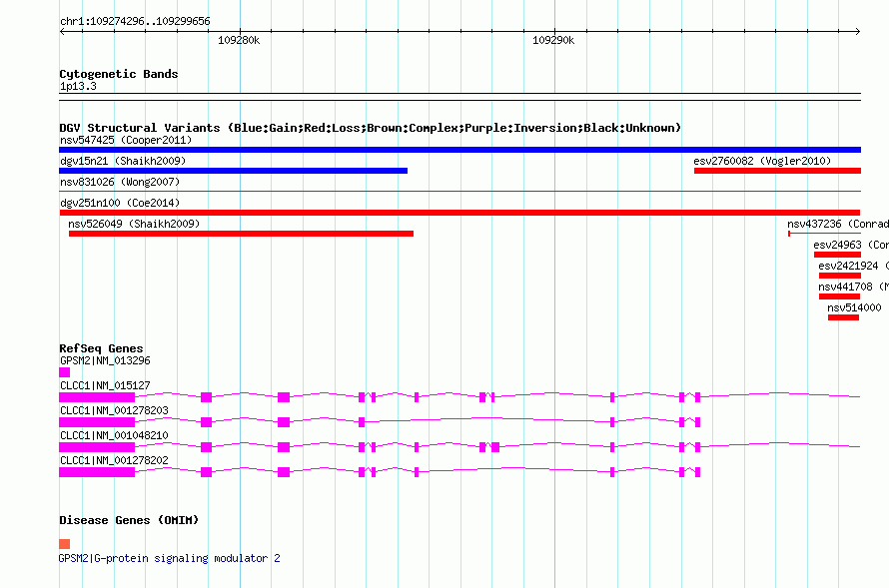Click the red nsv526049 variant bar

(241, 234)
